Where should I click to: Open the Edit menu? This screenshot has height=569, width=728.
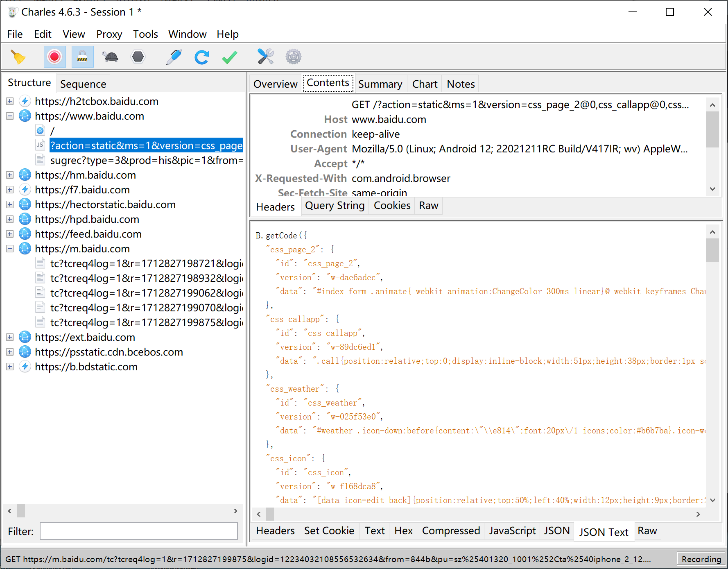click(43, 34)
